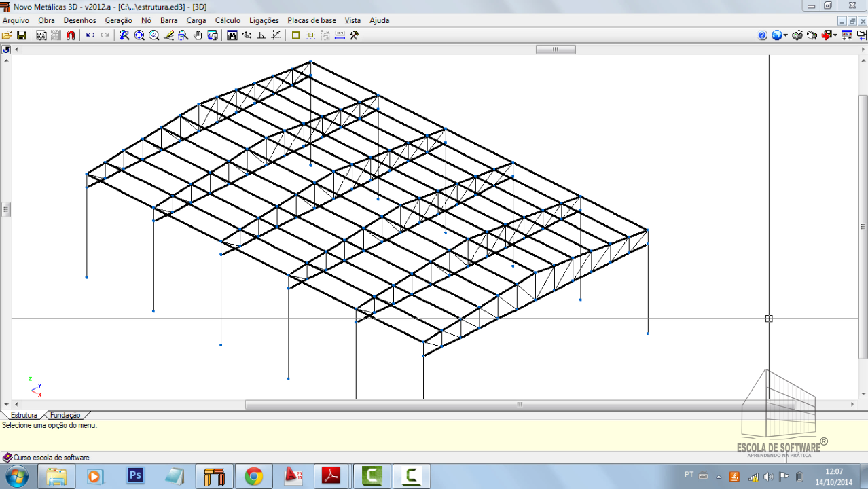The height and width of the screenshot is (489, 868).
Task: Expand the red arrow export dropdown
Action: click(835, 35)
